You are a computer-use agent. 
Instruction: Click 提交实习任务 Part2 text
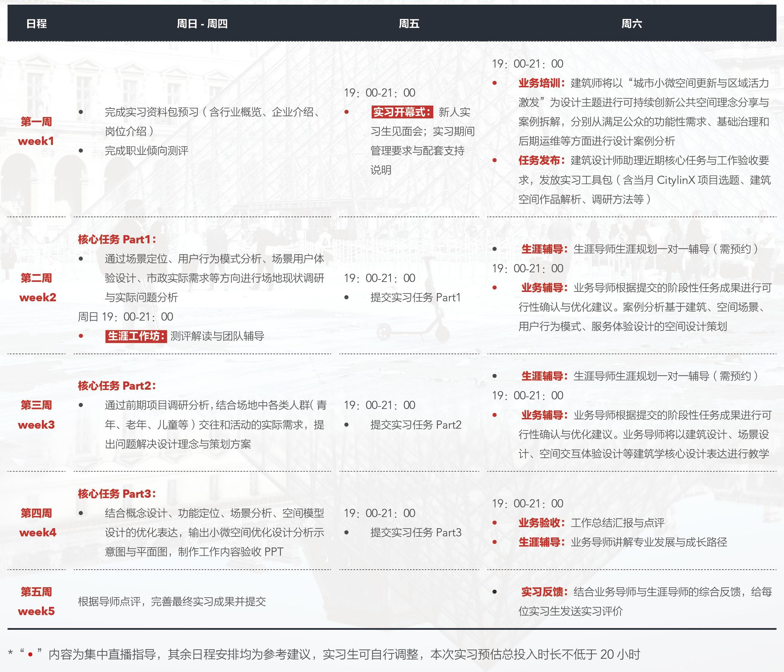point(416,425)
